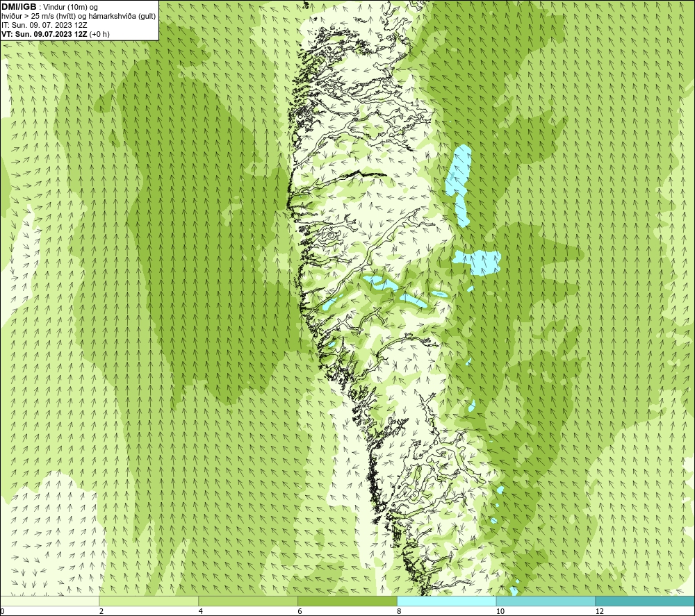Click the color scale label "8"

[x=400, y=612]
